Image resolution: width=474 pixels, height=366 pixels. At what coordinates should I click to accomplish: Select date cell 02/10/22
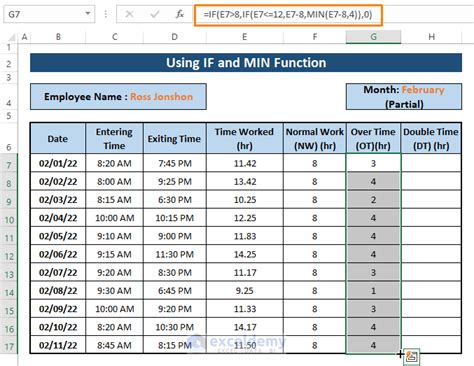58,327
